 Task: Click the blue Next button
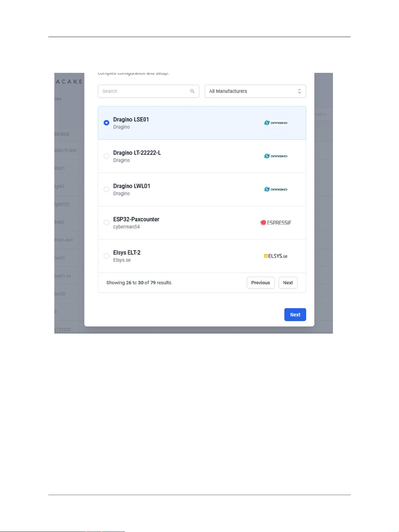tap(295, 315)
